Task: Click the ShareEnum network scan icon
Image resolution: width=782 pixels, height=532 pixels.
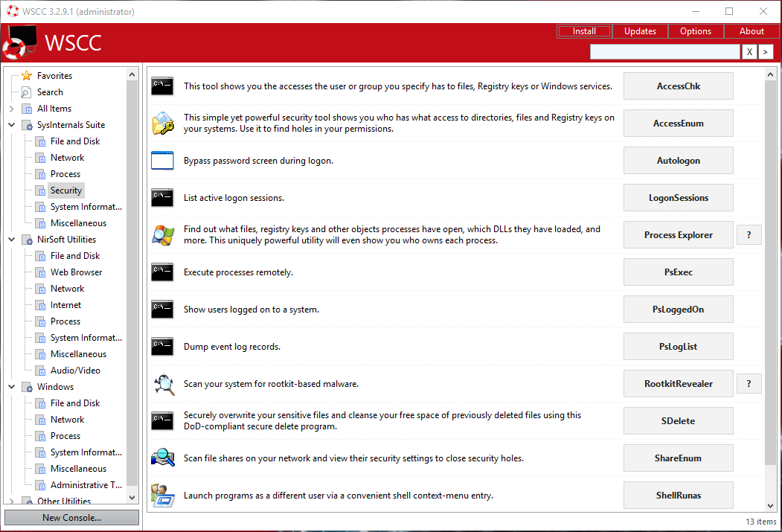Action: [x=163, y=458]
